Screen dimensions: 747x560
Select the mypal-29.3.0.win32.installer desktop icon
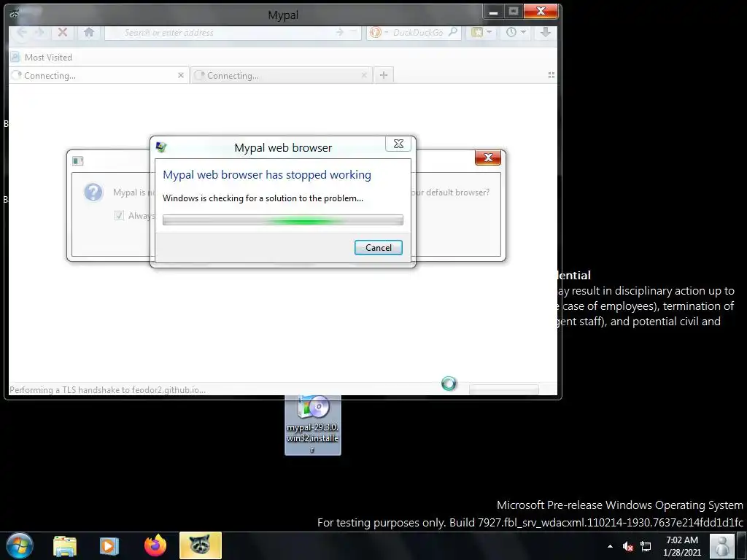[312, 425]
